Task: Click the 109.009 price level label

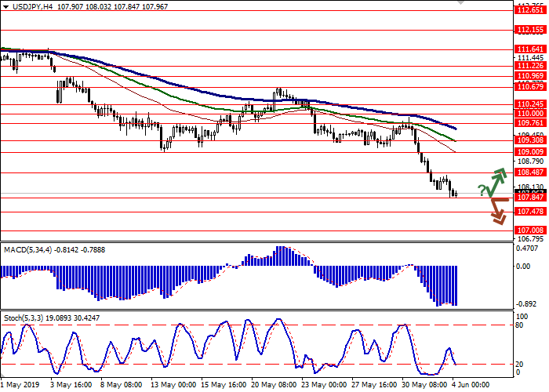Action: [529, 151]
